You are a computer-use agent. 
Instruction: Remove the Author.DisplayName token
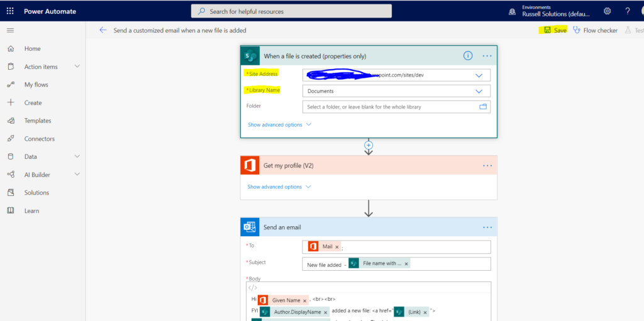tap(325, 312)
